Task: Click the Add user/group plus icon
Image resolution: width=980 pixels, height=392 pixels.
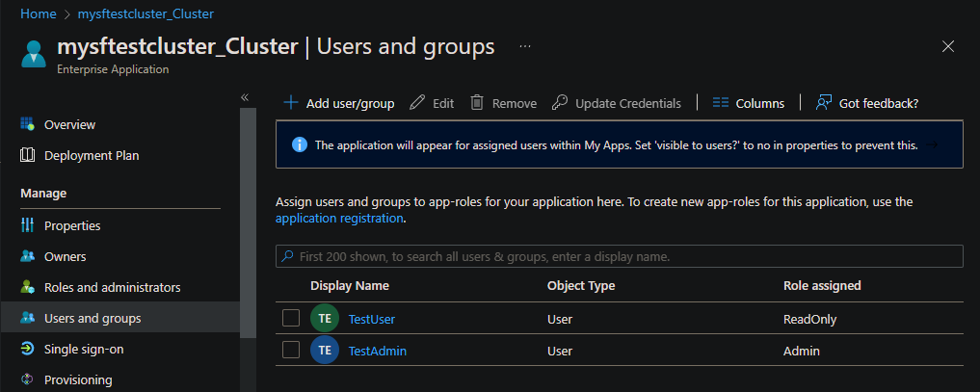Action: (290, 103)
